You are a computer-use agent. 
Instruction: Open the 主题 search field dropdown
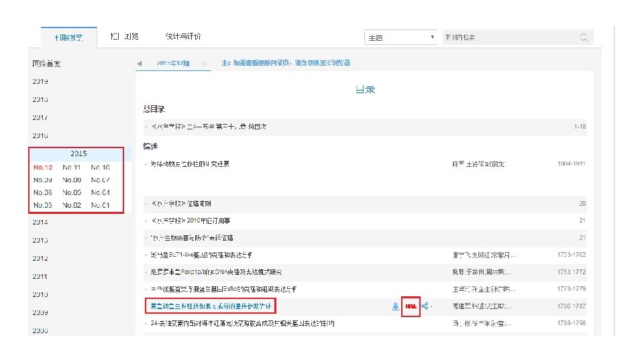click(400, 38)
